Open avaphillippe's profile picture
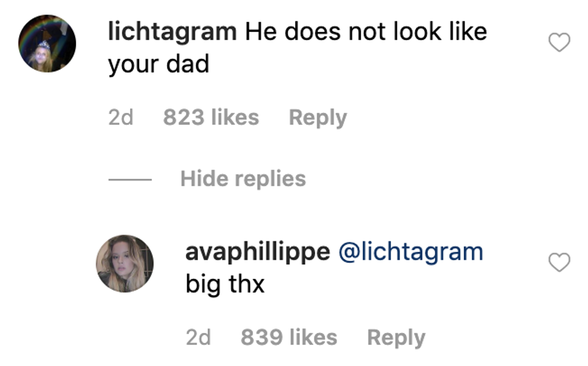 (125, 263)
